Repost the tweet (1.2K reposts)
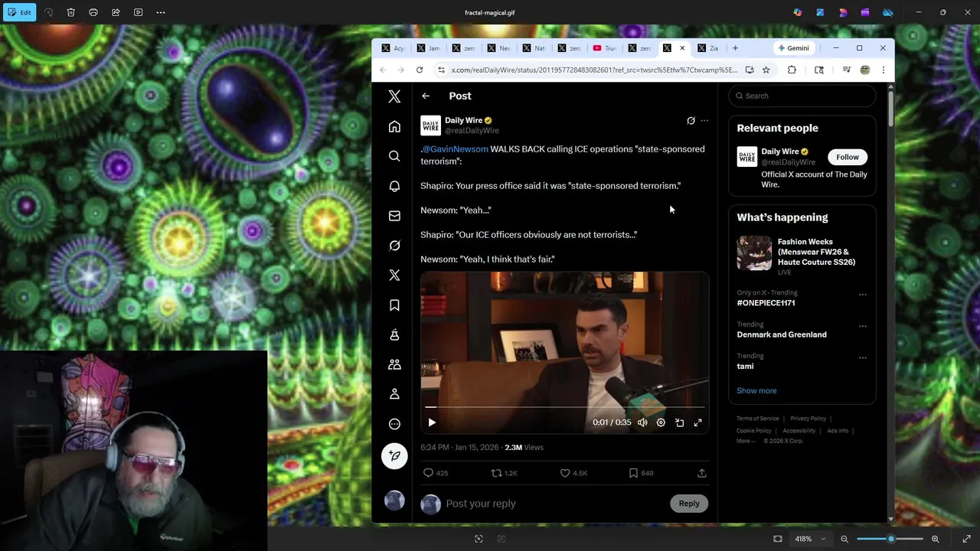The image size is (980, 551). click(x=504, y=473)
